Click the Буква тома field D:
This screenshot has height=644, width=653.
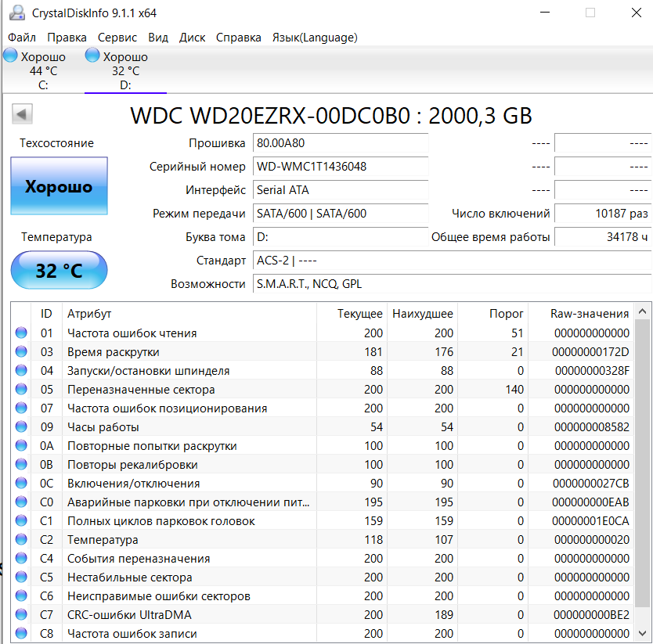[341, 237]
